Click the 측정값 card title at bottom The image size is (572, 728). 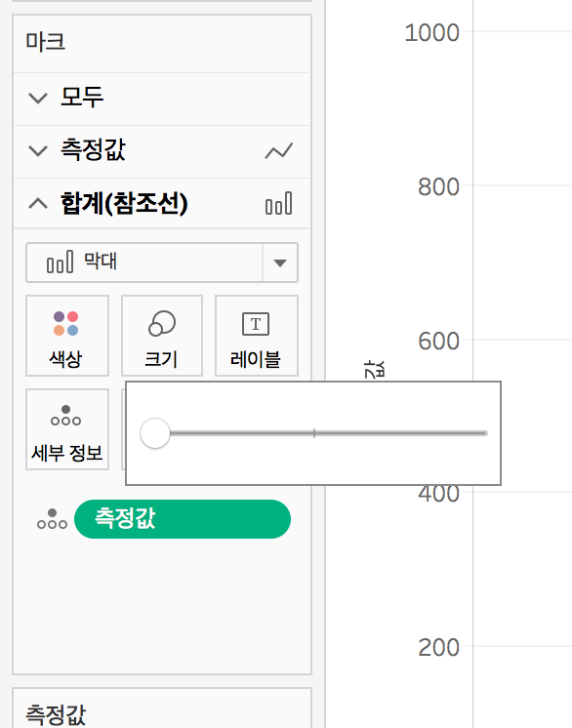pyautogui.click(x=56, y=714)
